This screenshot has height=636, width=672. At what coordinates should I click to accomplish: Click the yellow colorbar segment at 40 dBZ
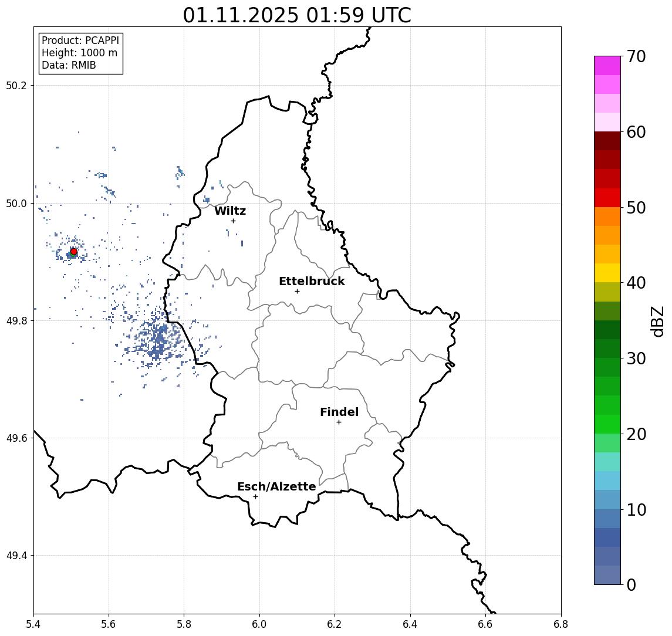(607, 273)
